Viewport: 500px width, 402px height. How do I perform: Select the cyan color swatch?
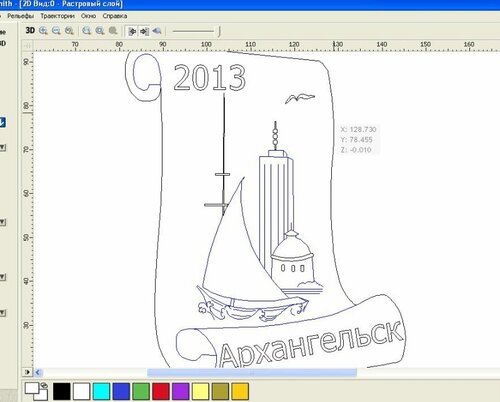(x=101, y=391)
